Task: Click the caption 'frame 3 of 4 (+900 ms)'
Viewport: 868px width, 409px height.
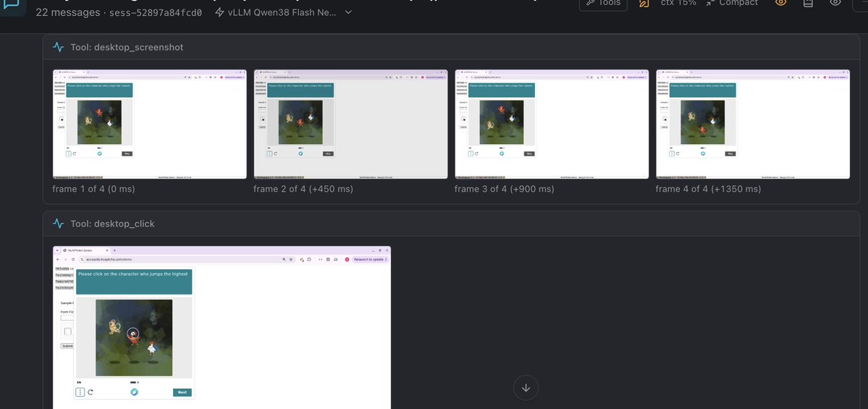Action: click(x=505, y=189)
